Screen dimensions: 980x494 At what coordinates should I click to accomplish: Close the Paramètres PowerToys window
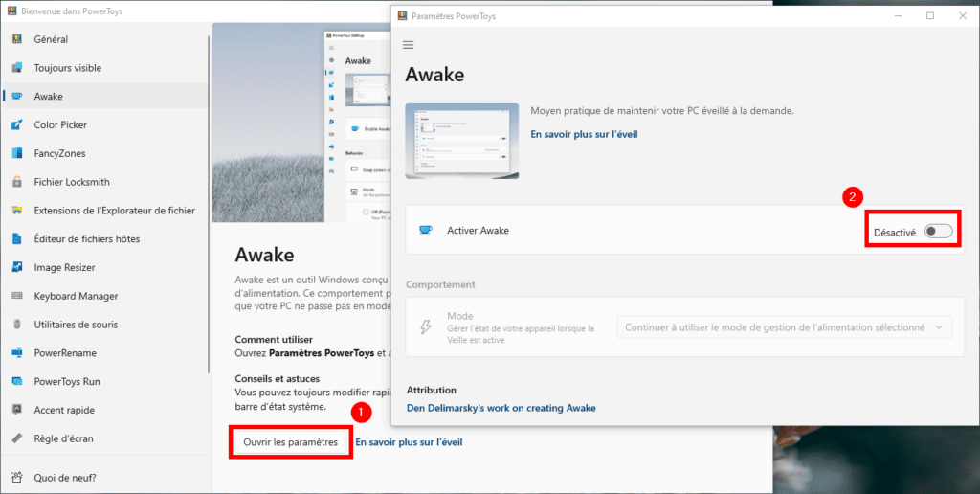(x=963, y=15)
